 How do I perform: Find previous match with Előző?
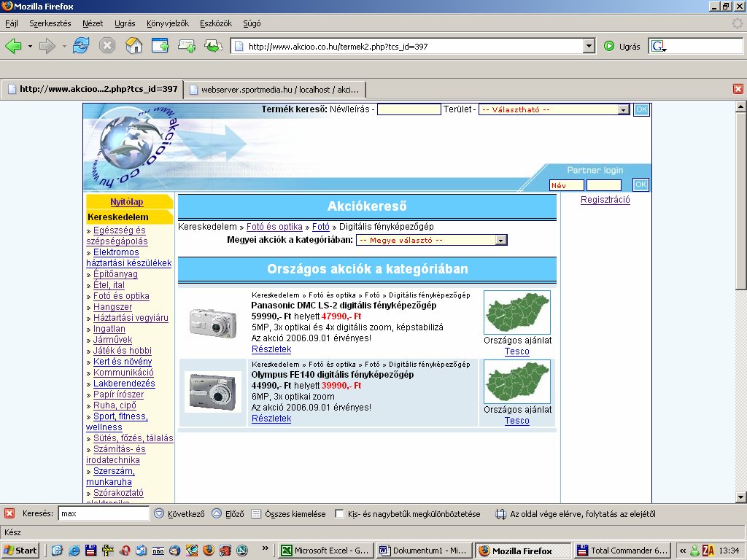pos(228,514)
